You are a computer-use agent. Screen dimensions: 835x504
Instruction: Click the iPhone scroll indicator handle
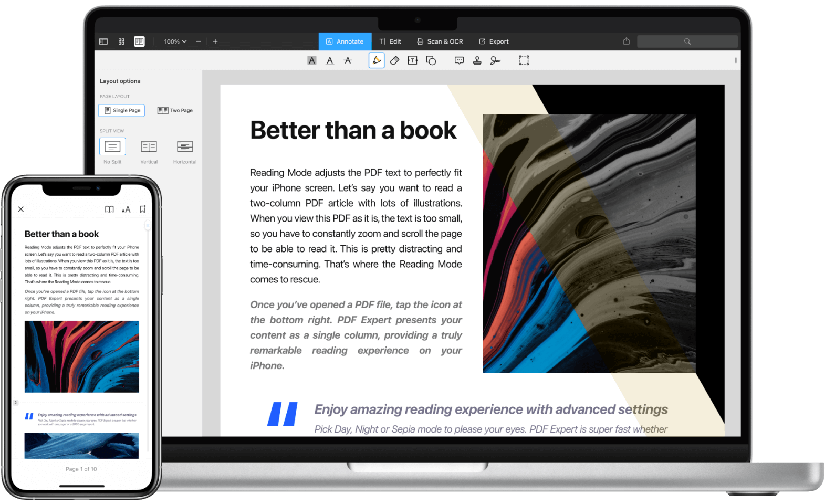[x=148, y=225]
